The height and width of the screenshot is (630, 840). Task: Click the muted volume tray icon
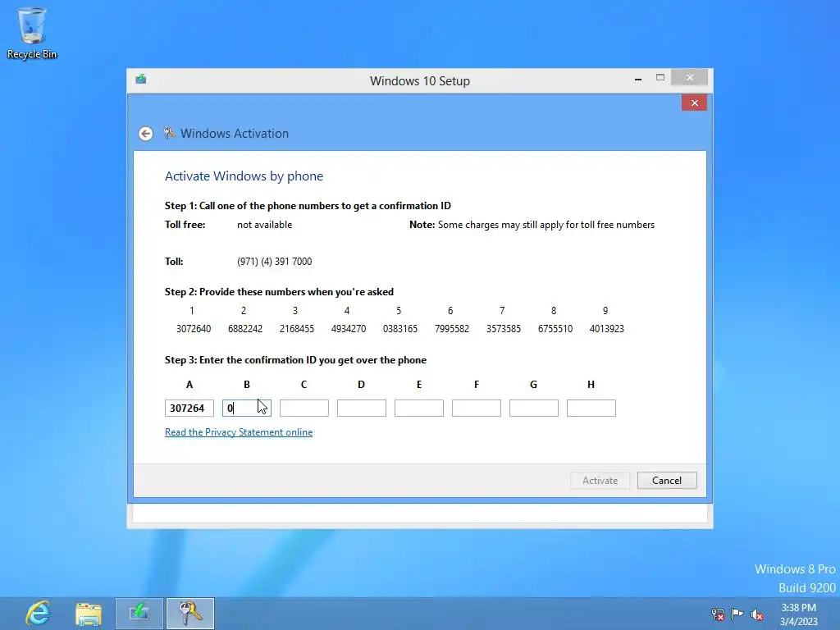pyautogui.click(x=757, y=614)
